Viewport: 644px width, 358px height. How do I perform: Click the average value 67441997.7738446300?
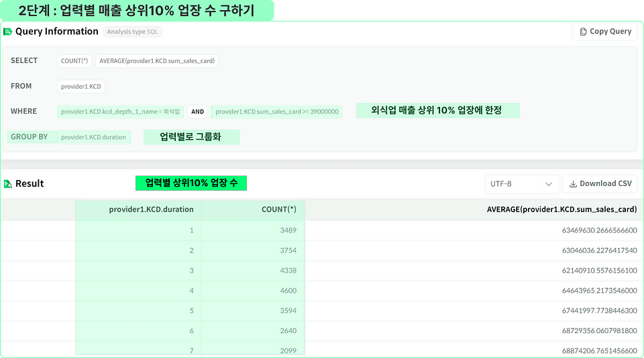pyautogui.click(x=600, y=311)
